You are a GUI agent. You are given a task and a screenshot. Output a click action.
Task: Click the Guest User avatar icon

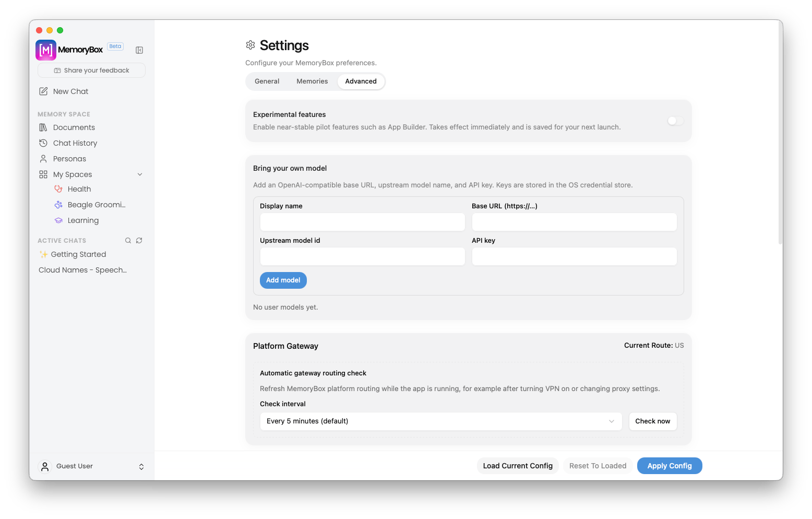45,466
